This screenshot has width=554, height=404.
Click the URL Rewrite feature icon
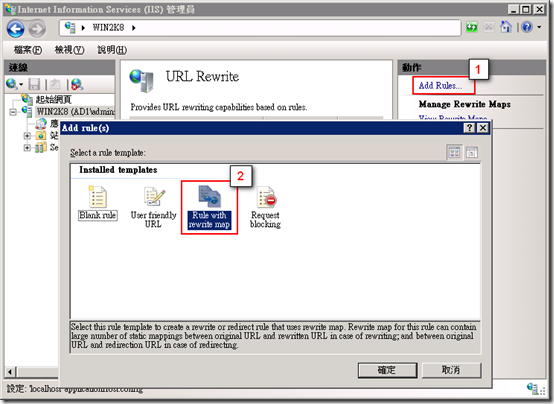(x=142, y=81)
